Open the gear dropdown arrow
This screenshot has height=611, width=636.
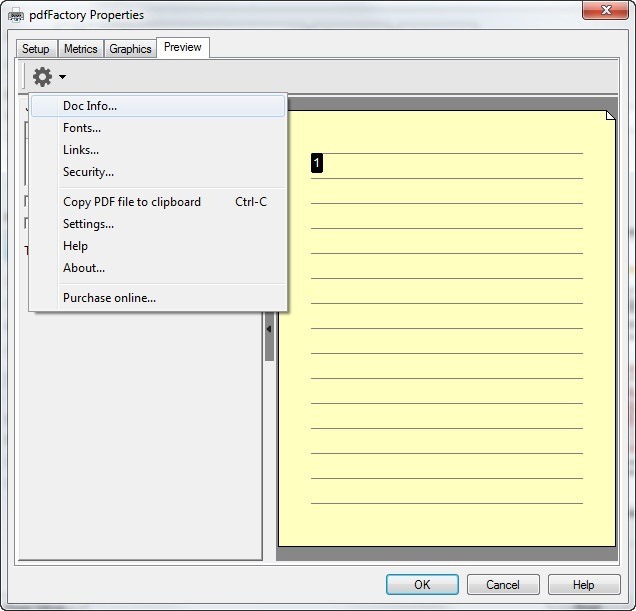pos(62,77)
